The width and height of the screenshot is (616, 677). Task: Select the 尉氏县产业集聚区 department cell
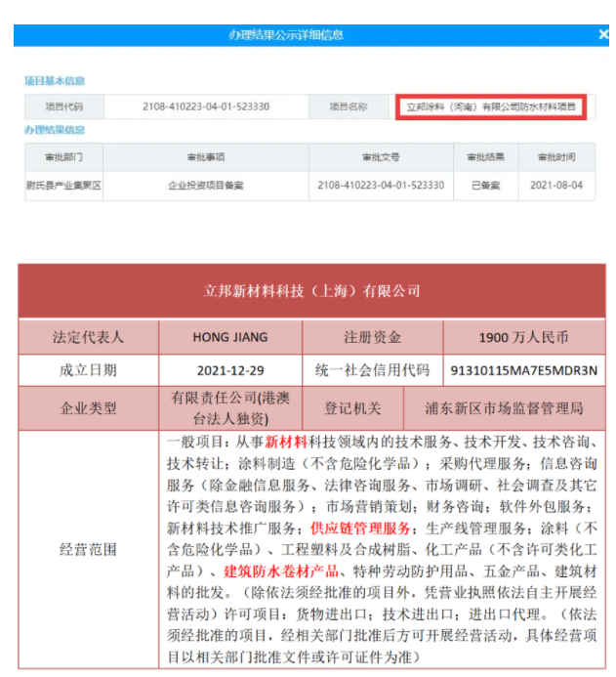coord(63,186)
